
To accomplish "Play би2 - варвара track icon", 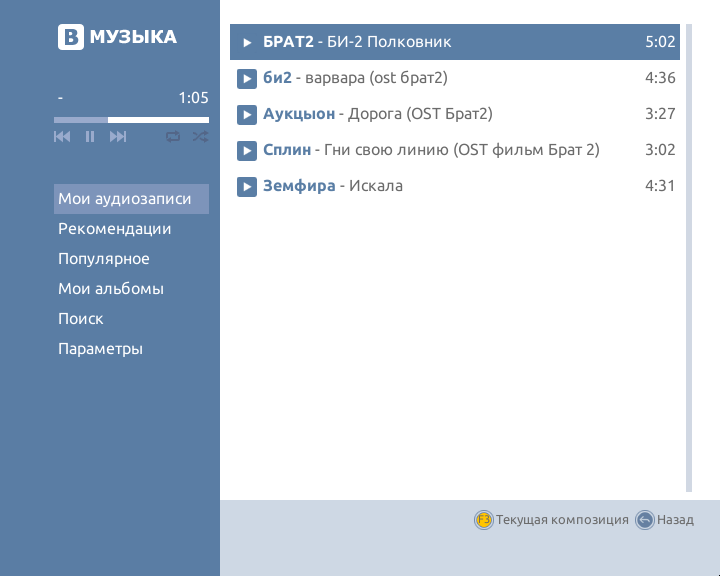I will 247,79.
